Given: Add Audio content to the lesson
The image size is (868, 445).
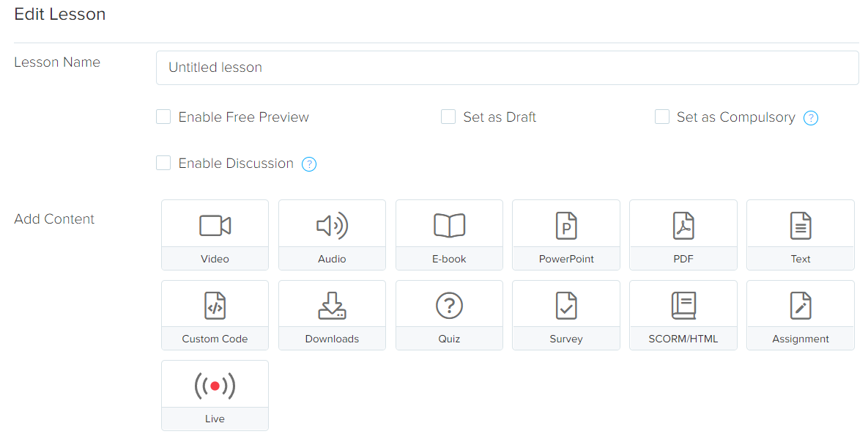Looking at the screenshot, I should (332, 235).
